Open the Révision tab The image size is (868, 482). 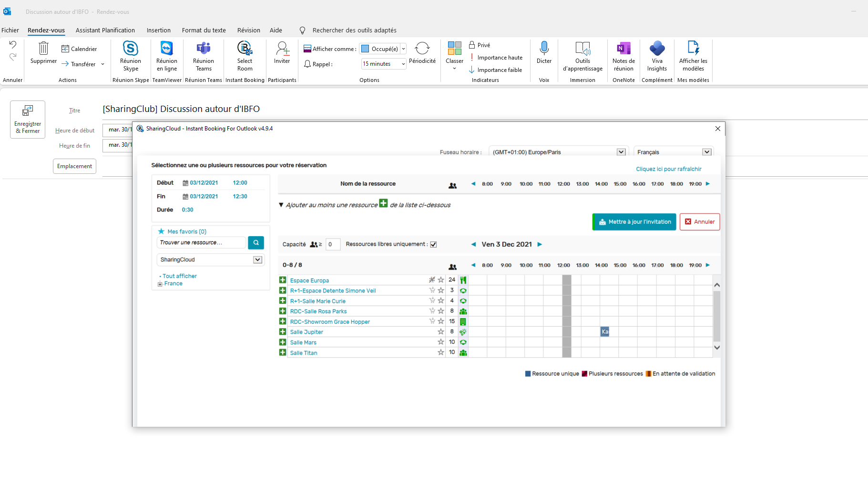[248, 30]
